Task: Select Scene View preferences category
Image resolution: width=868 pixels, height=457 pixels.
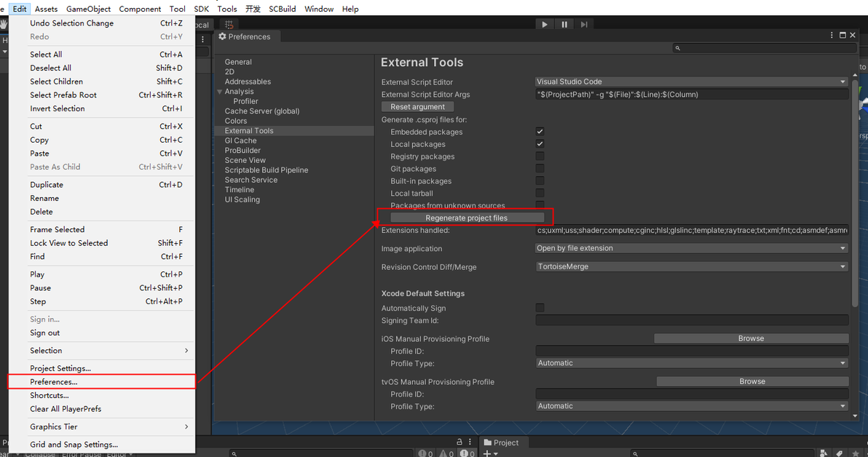Action: (245, 160)
